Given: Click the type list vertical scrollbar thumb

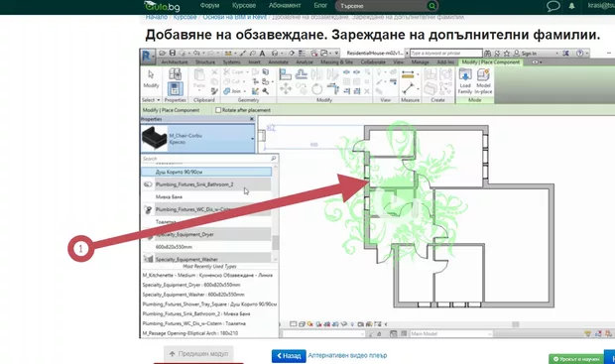Looking at the screenshot, I should 276,243.
